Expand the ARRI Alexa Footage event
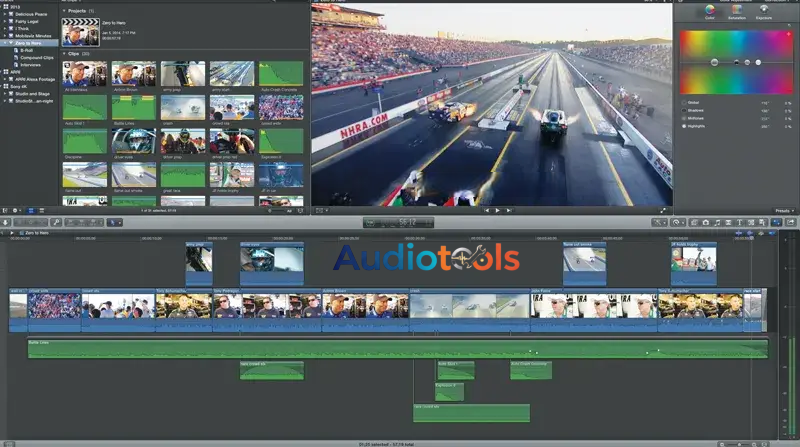This screenshot has height=447, width=800. coord(5,79)
